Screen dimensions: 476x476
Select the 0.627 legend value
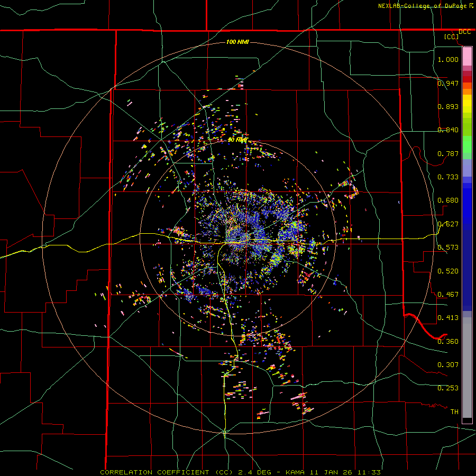coord(448,224)
